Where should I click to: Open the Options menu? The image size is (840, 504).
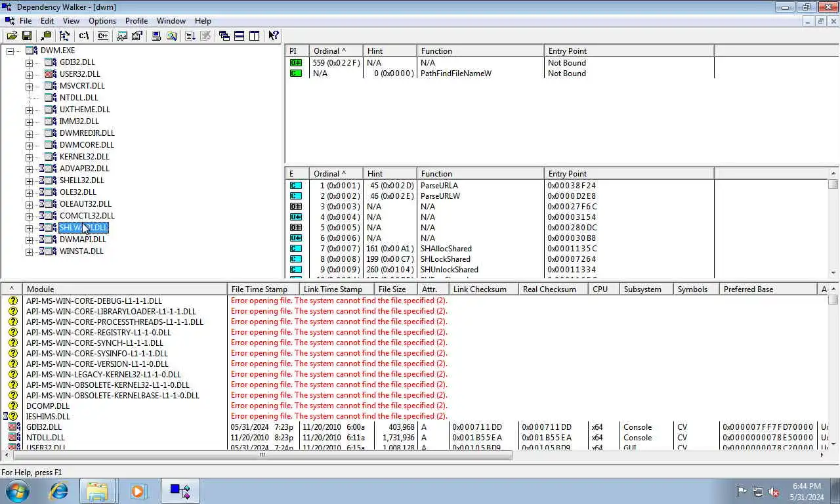(x=102, y=21)
